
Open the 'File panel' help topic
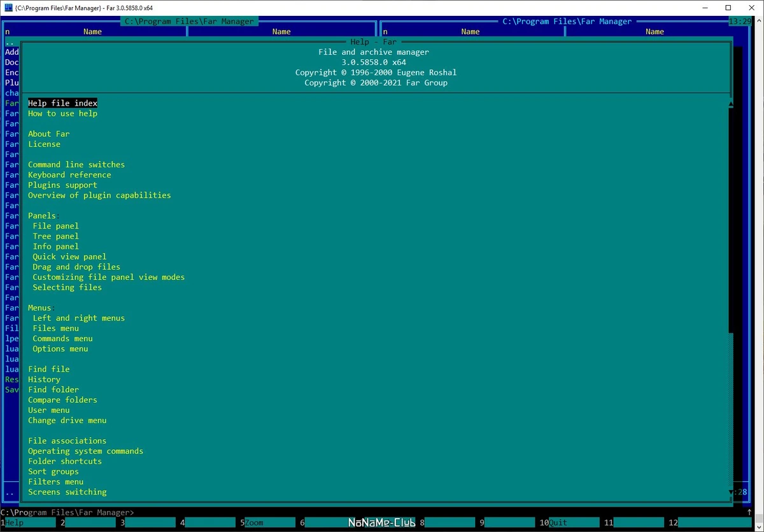55,226
